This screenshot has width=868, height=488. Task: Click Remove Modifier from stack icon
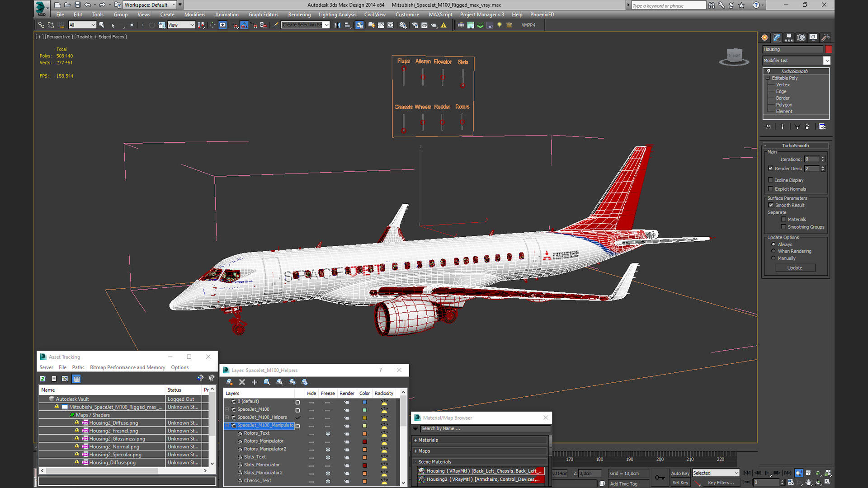807,127
